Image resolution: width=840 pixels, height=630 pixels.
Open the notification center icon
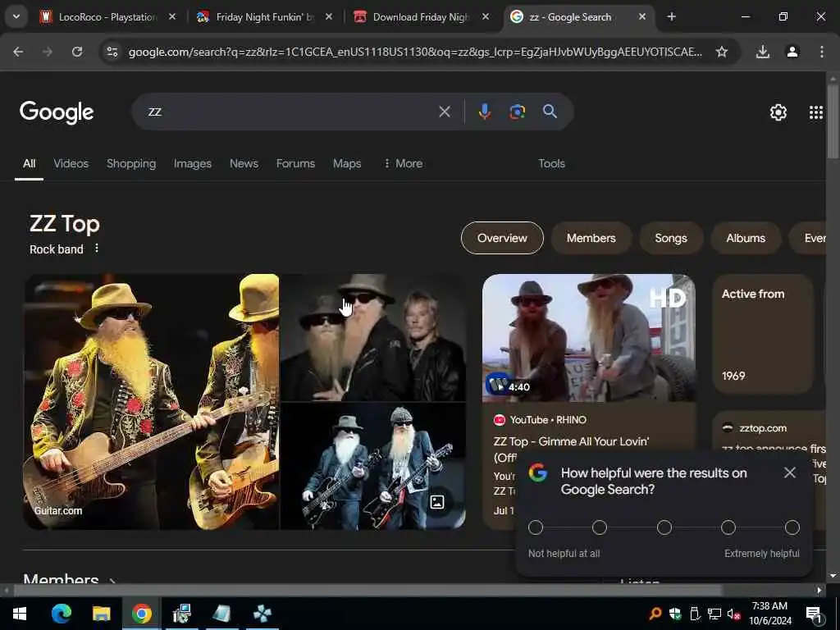click(x=813, y=614)
